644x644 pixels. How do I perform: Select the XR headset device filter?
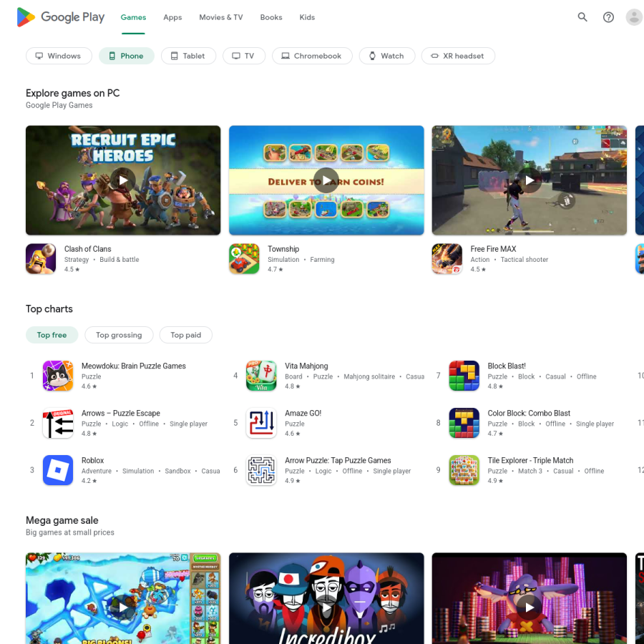pos(458,56)
